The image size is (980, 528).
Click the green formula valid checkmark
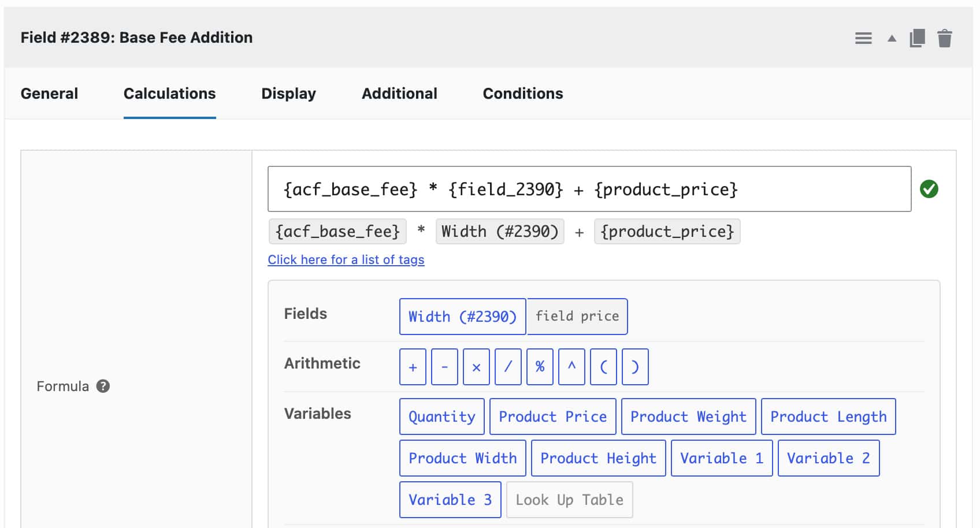click(929, 189)
